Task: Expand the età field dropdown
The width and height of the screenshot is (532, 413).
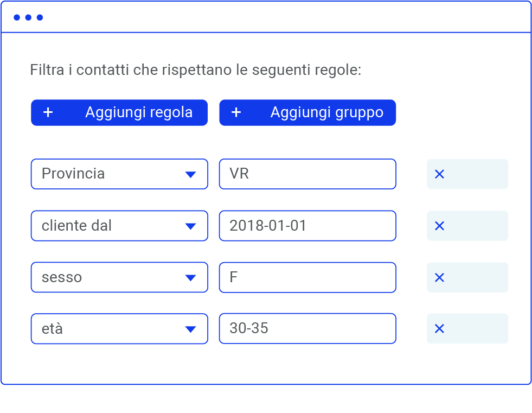Action: coord(191,328)
